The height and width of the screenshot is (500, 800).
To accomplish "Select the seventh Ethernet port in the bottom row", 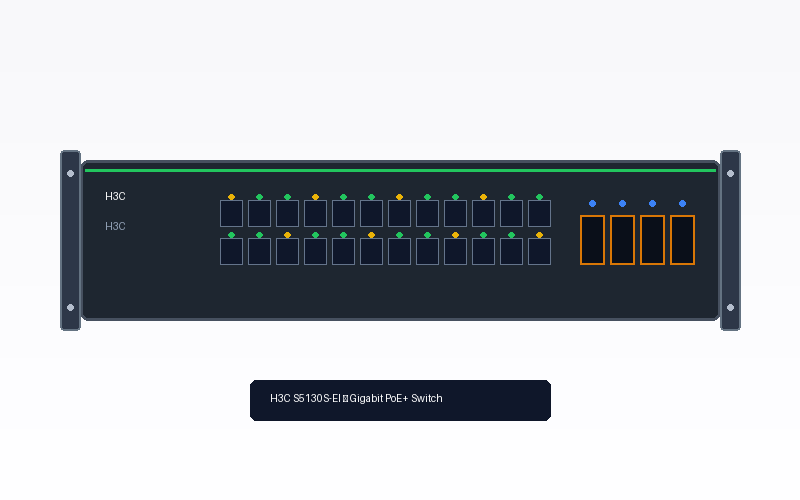I will [399, 252].
